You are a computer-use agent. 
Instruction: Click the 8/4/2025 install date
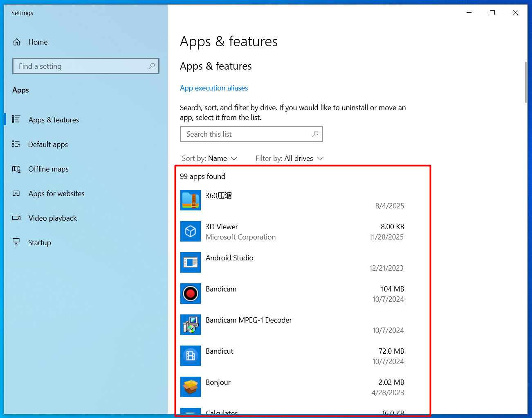click(390, 206)
